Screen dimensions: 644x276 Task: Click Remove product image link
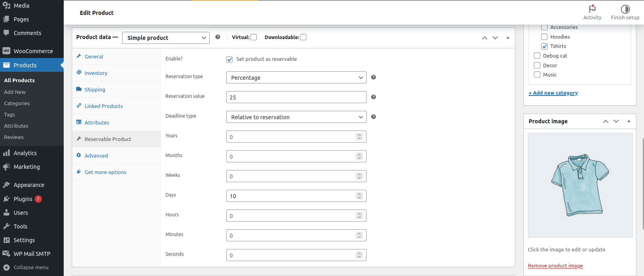555,266
